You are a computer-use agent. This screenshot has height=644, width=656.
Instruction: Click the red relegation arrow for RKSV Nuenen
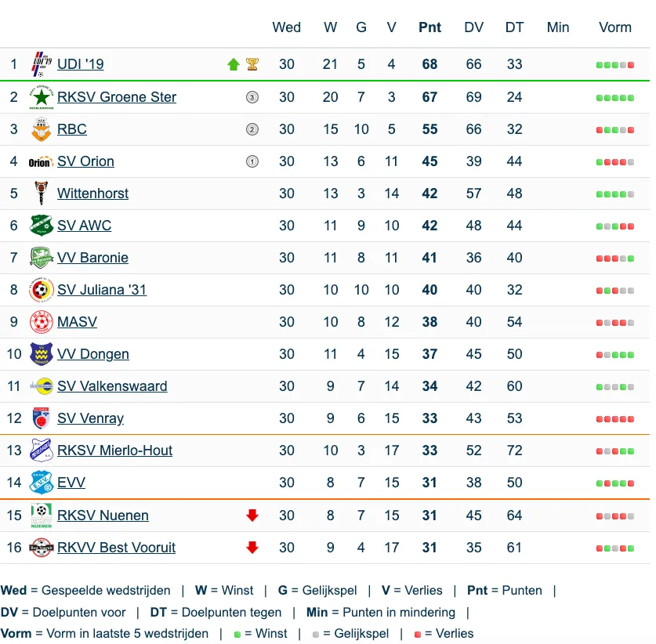(x=252, y=516)
